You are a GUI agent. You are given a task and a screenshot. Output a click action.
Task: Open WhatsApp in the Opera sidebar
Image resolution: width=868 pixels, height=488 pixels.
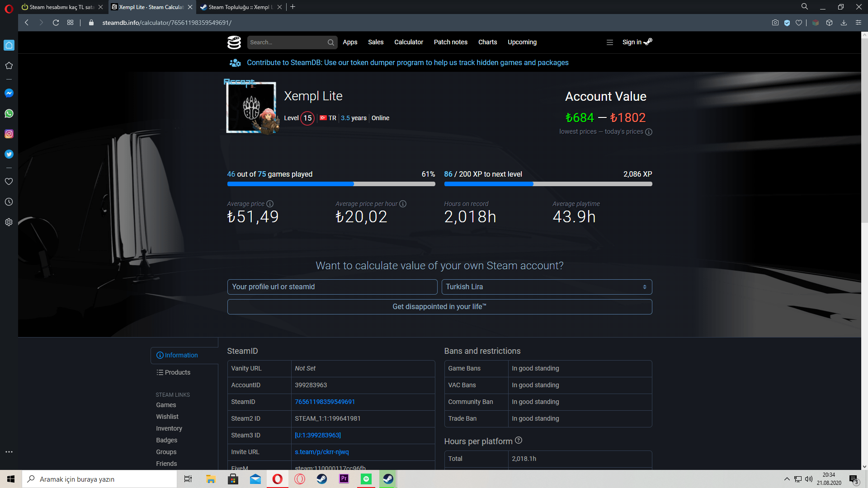(x=9, y=113)
